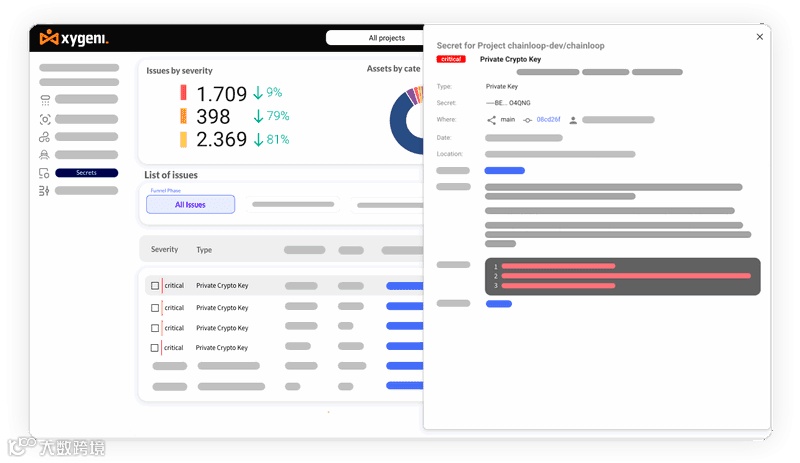The image size is (800, 463).
Task: Sort by the Severity column header
Action: tap(164, 249)
